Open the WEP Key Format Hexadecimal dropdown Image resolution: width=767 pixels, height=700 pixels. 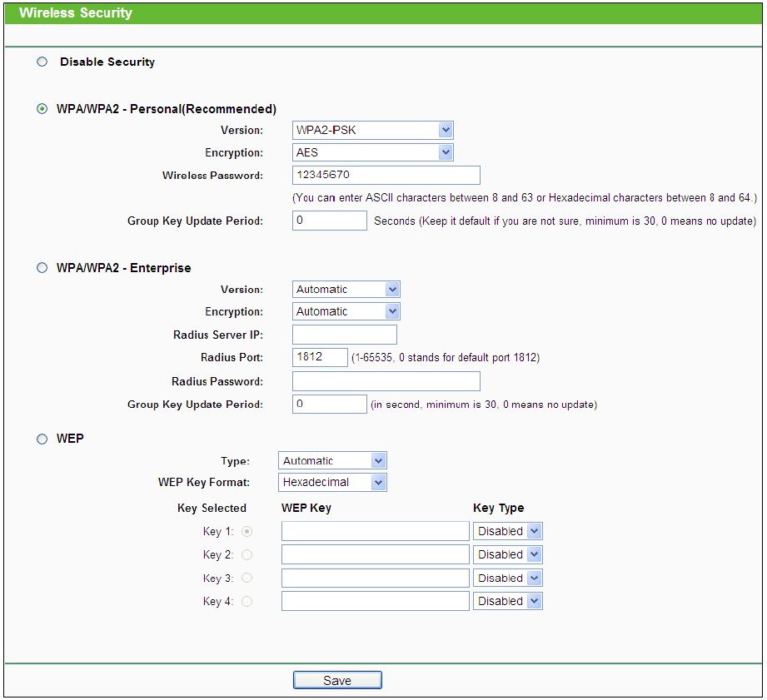(x=332, y=483)
